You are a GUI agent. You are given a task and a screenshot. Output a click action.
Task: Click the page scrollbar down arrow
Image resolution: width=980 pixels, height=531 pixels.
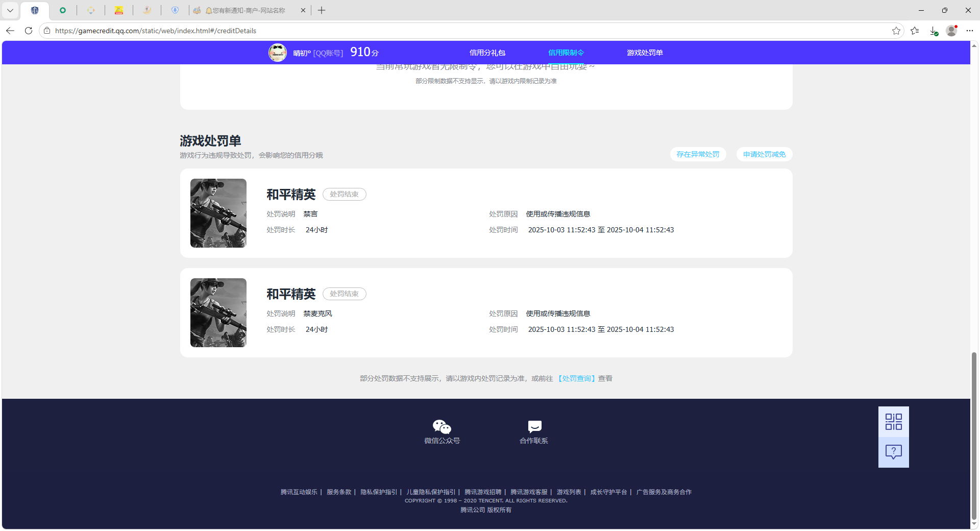pos(974,524)
